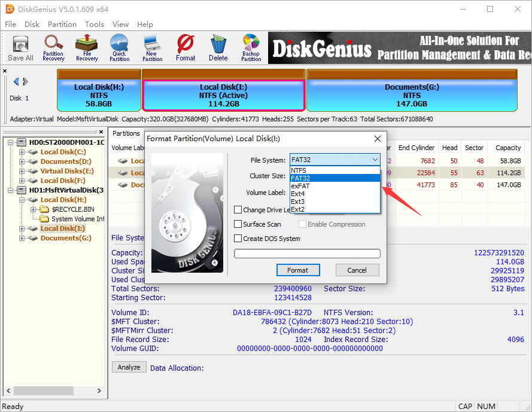Open the Partition Recovery tool

tap(53, 48)
